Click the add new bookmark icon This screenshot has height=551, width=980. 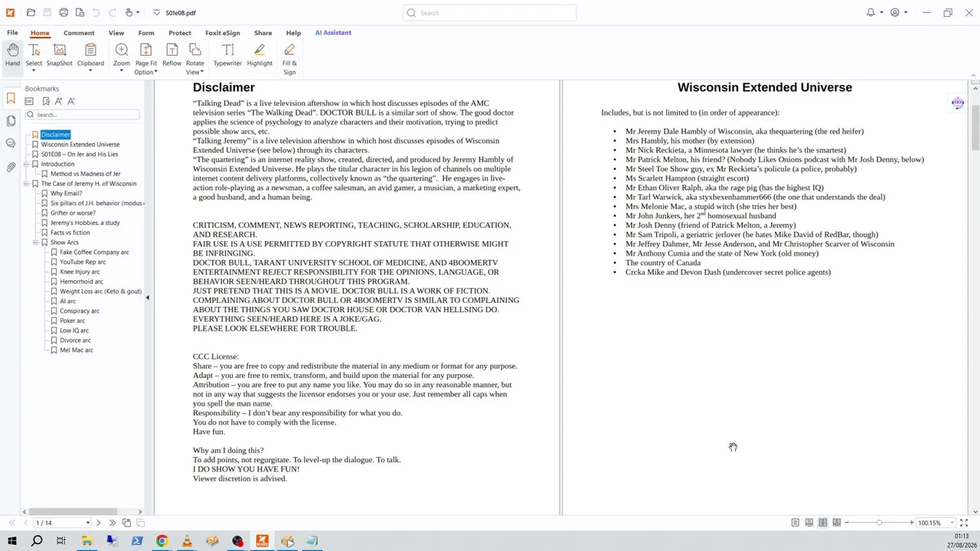click(x=46, y=101)
